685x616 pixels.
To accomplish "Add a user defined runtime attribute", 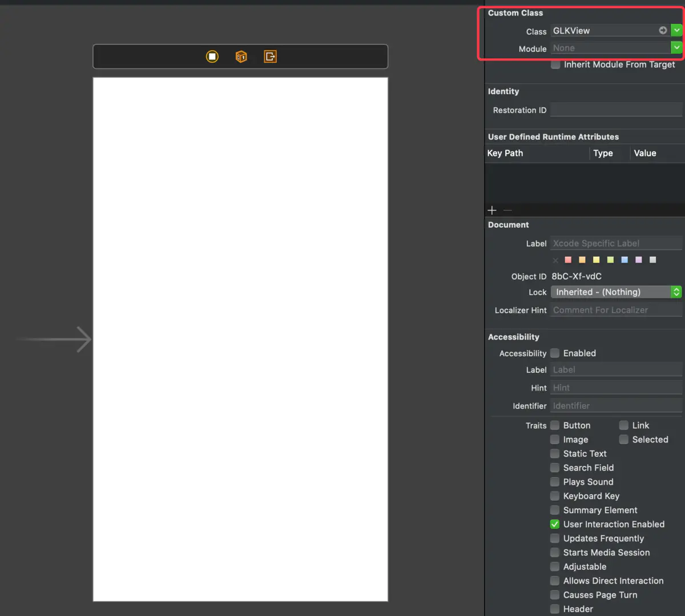I will [492, 210].
